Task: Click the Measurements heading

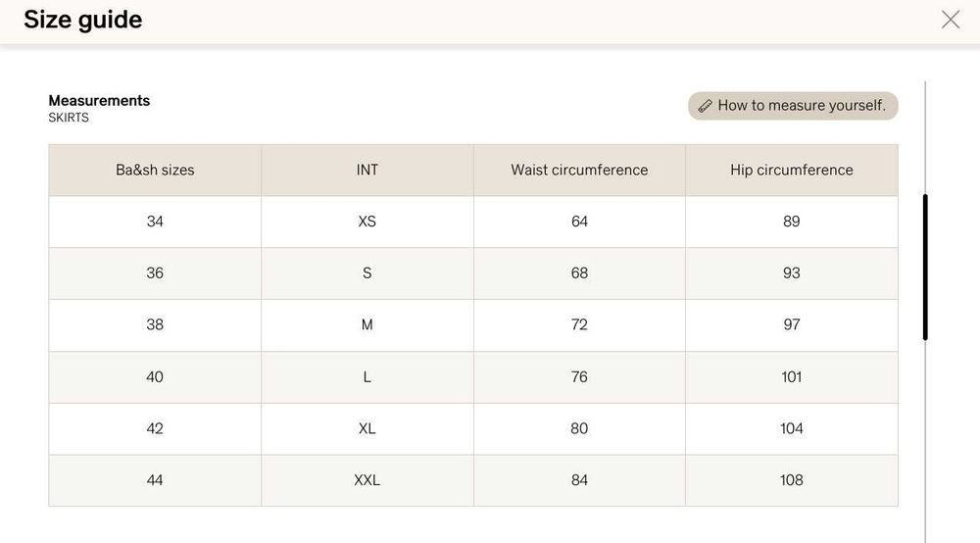Action: click(99, 100)
